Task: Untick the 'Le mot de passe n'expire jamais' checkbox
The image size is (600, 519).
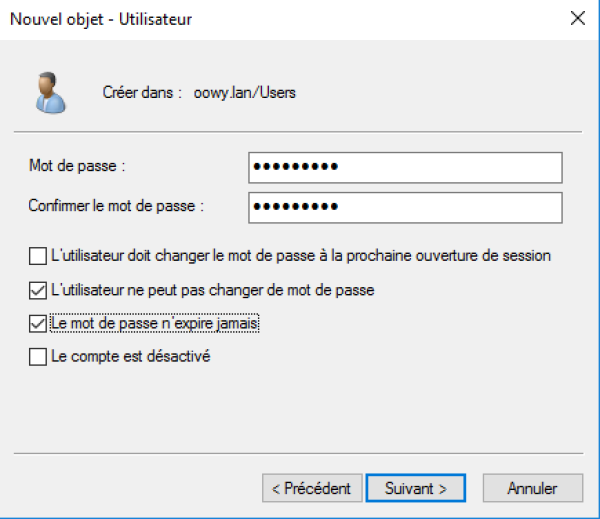Action: 38,323
